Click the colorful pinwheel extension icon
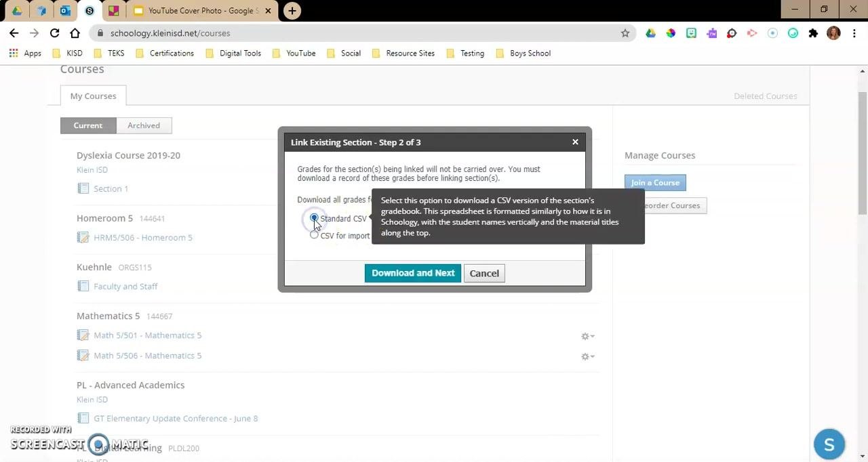The width and height of the screenshot is (868, 462). (x=671, y=33)
